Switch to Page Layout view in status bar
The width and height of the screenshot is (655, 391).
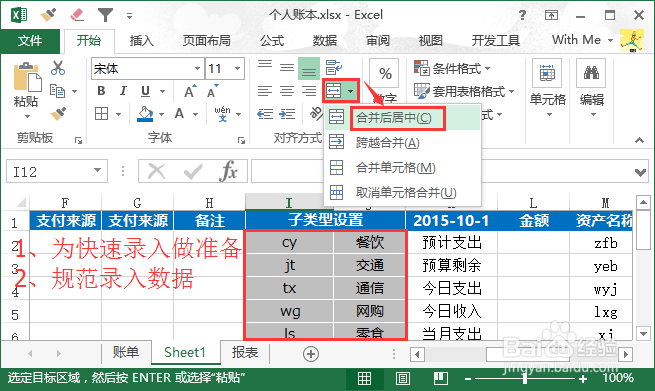403,378
